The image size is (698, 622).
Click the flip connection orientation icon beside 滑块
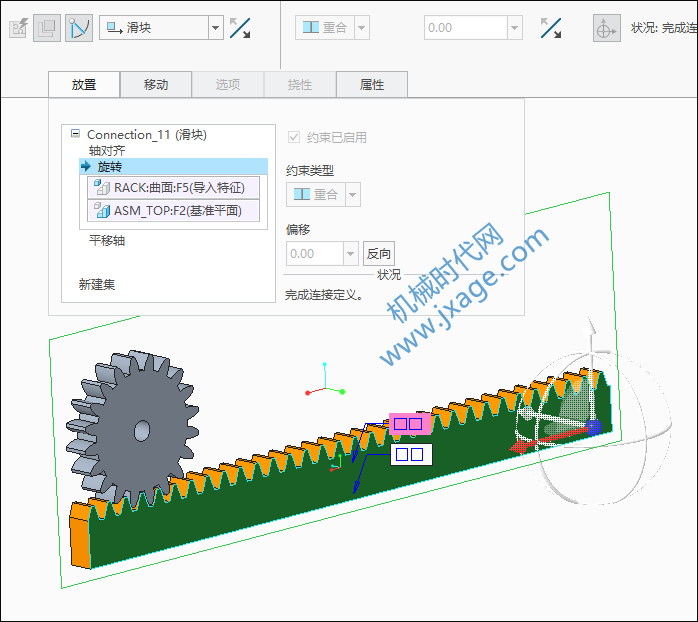240,28
